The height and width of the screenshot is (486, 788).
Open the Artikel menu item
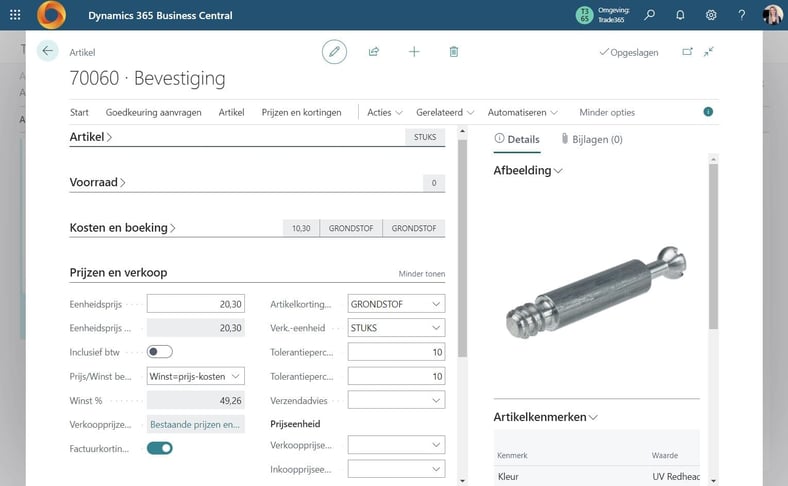point(231,112)
